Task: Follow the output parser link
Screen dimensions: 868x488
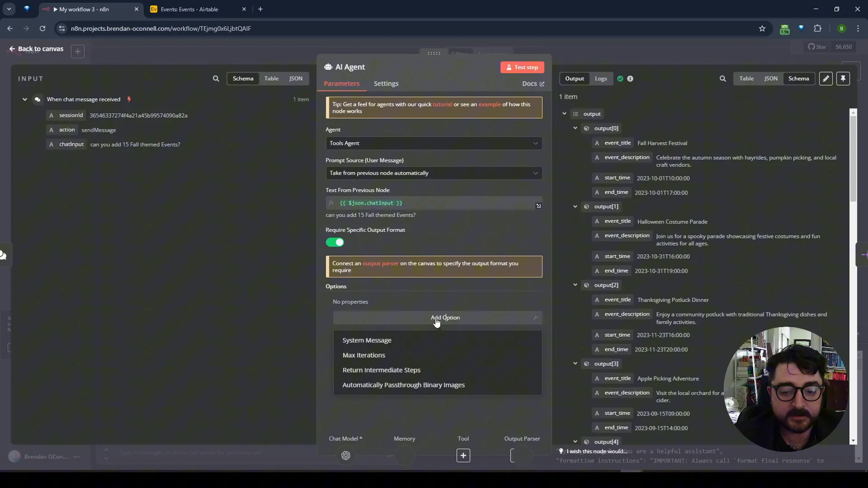Action: coord(380,263)
